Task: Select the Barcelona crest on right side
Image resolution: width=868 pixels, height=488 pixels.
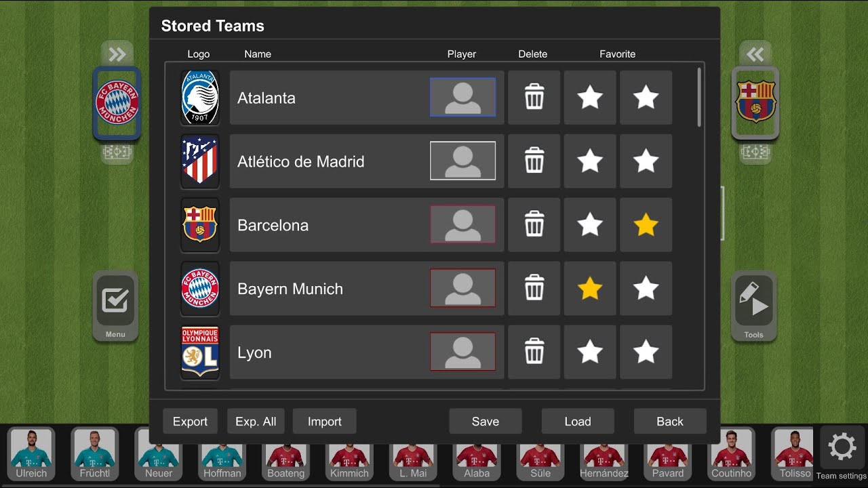Action: pos(755,103)
